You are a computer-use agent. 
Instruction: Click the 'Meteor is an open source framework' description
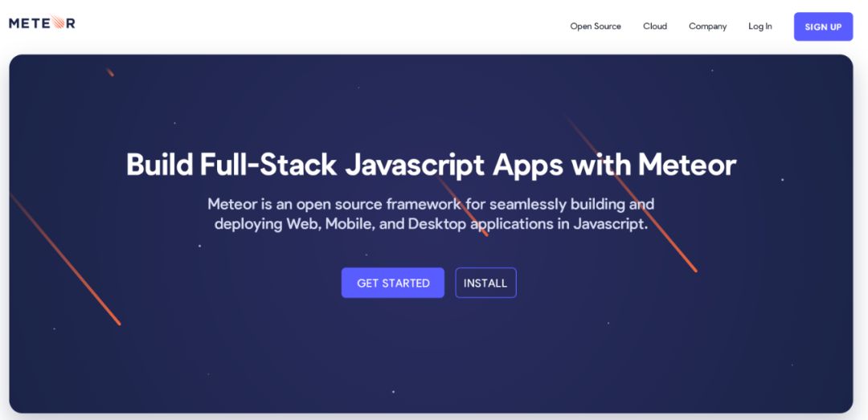click(x=432, y=214)
